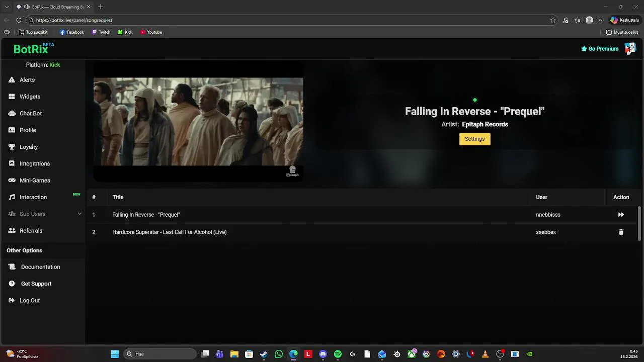Open the Youtube bookmark

151,32
